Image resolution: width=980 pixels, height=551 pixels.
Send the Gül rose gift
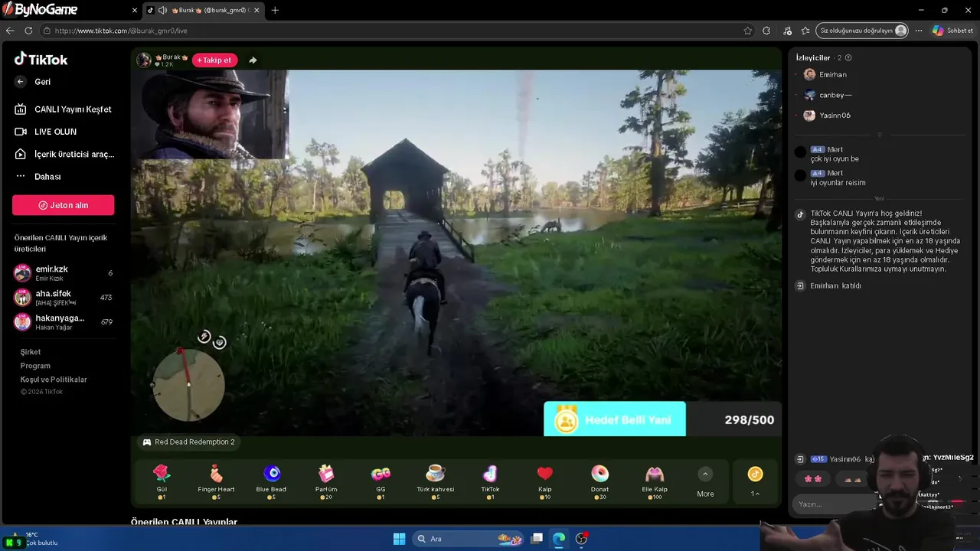pyautogui.click(x=162, y=481)
